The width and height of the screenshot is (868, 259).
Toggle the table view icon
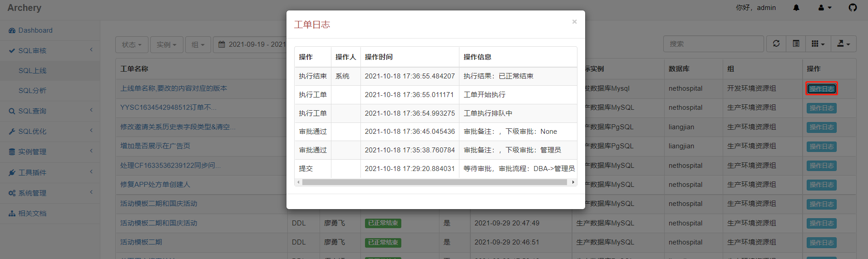pyautogui.click(x=796, y=44)
